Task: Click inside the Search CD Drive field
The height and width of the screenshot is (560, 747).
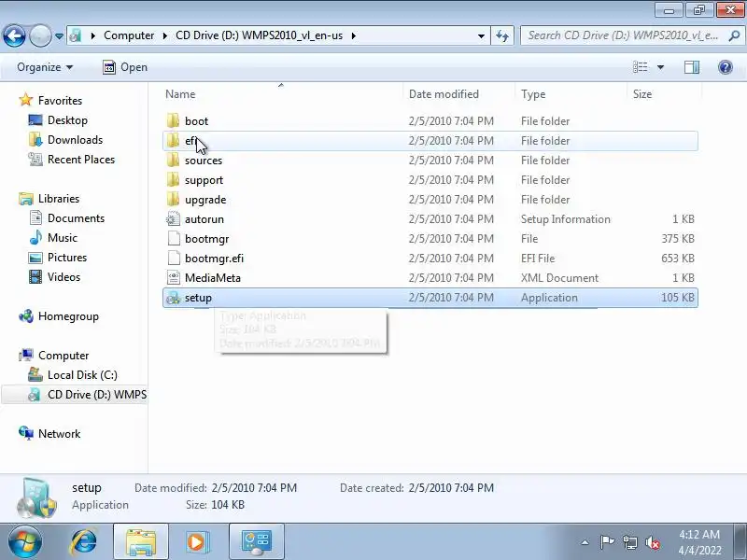Action: coord(624,35)
